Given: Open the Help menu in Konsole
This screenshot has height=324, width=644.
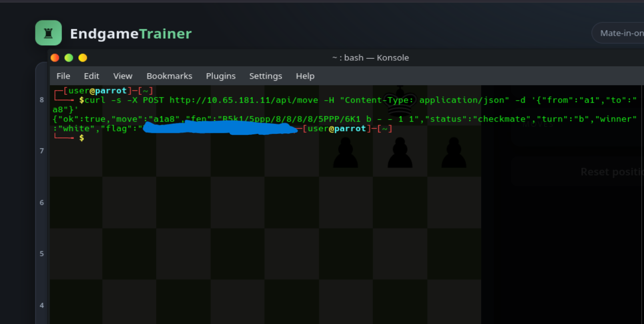Looking at the screenshot, I should (305, 76).
